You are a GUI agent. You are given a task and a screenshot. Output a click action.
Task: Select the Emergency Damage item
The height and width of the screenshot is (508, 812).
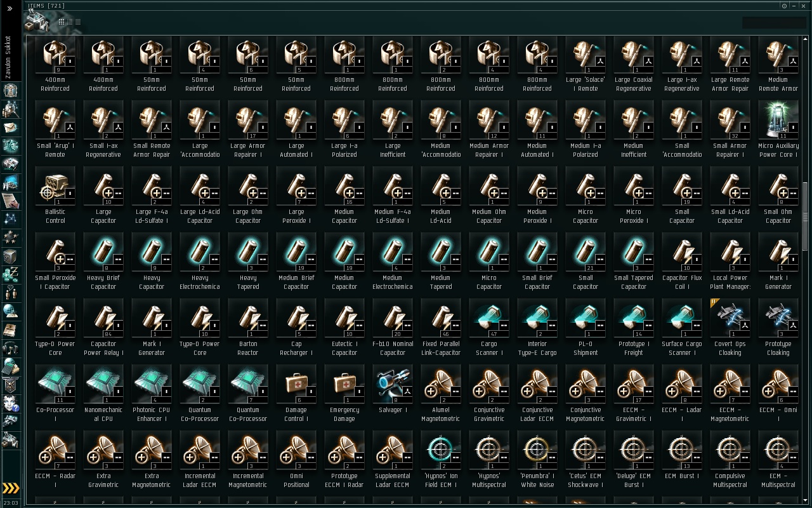point(344,394)
